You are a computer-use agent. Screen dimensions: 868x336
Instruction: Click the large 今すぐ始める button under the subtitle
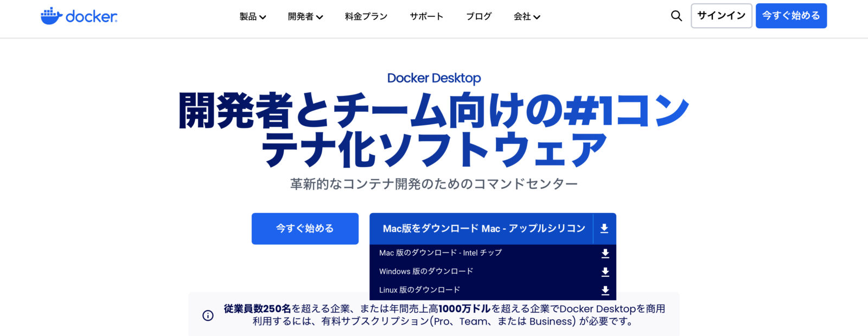tap(305, 229)
